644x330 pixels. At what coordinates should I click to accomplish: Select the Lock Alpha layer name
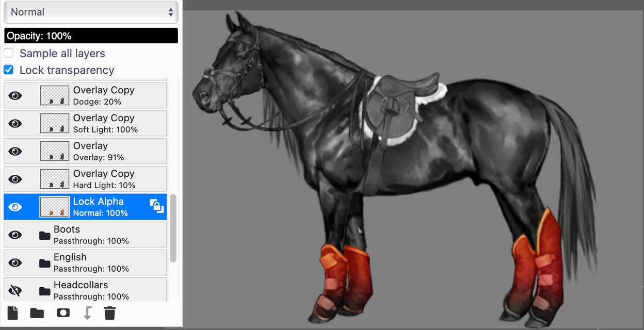click(x=98, y=202)
